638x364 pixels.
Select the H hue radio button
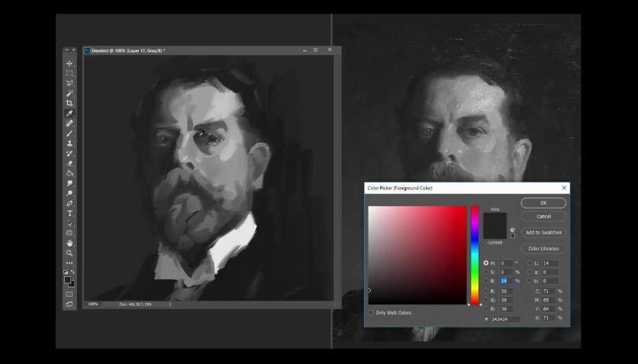click(x=486, y=263)
